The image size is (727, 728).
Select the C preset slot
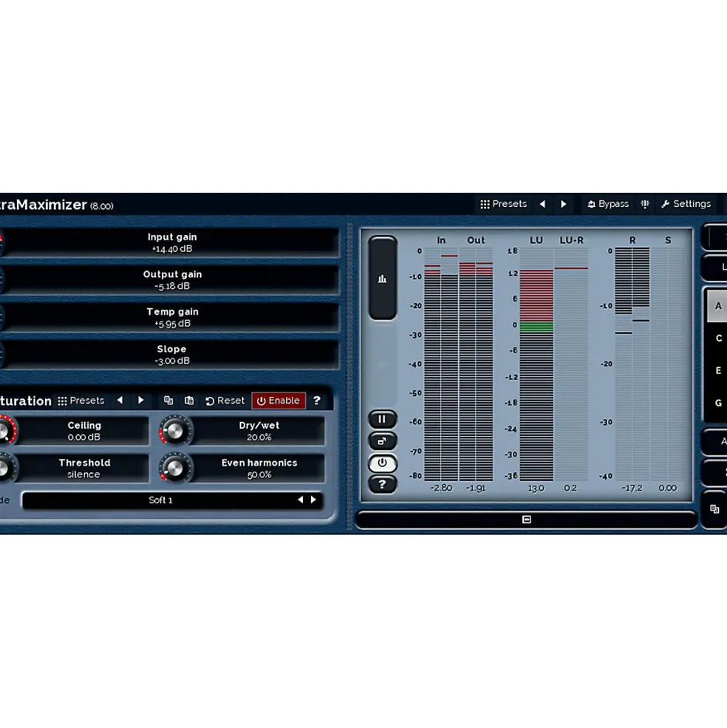pyautogui.click(x=718, y=339)
